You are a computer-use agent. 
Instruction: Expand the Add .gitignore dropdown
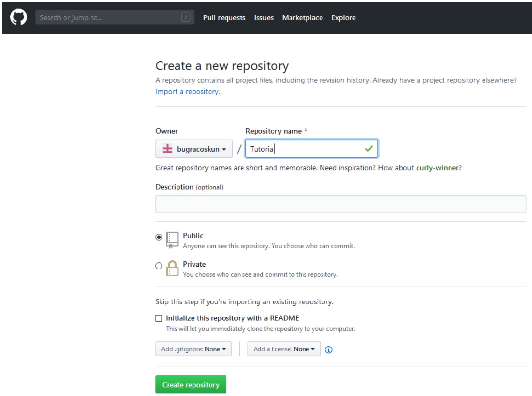coord(193,349)
